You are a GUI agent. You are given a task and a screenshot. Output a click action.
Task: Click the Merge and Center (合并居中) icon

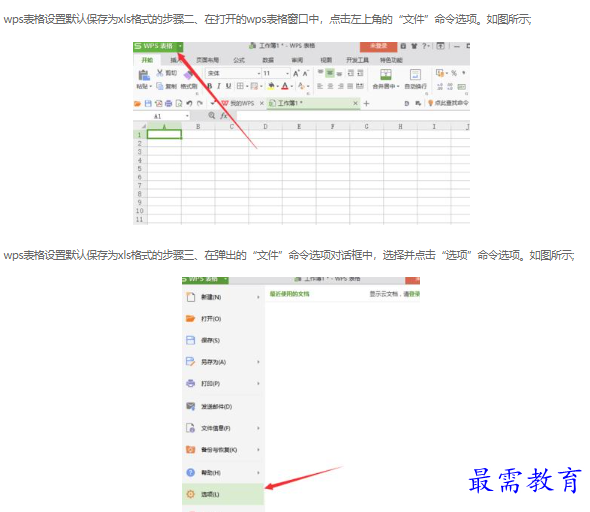click(x=386, y=74)
